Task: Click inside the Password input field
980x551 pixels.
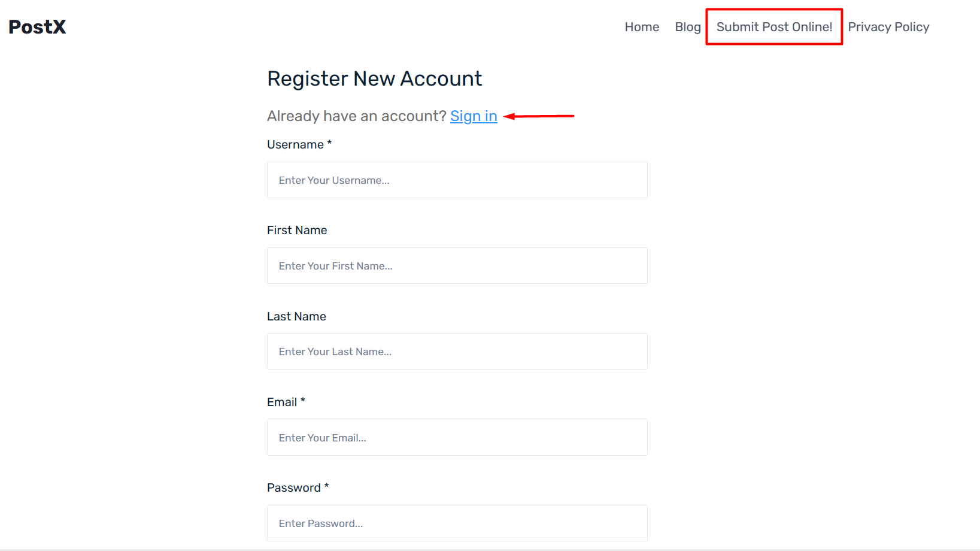Action: 457,523
